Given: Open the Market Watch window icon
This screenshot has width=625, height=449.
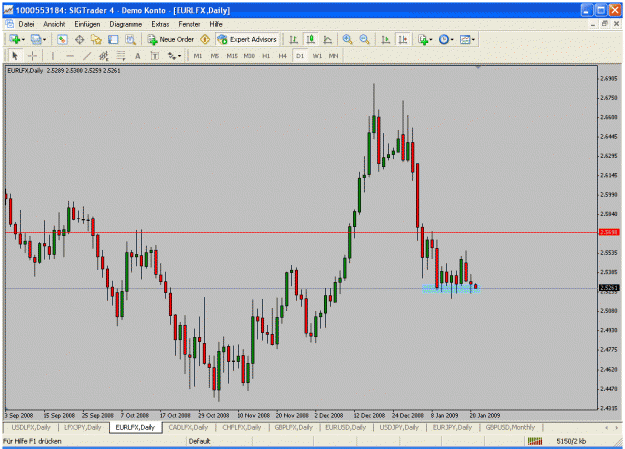Looking at the screenshot, I should pyautogui.click(x=62, y=39).
